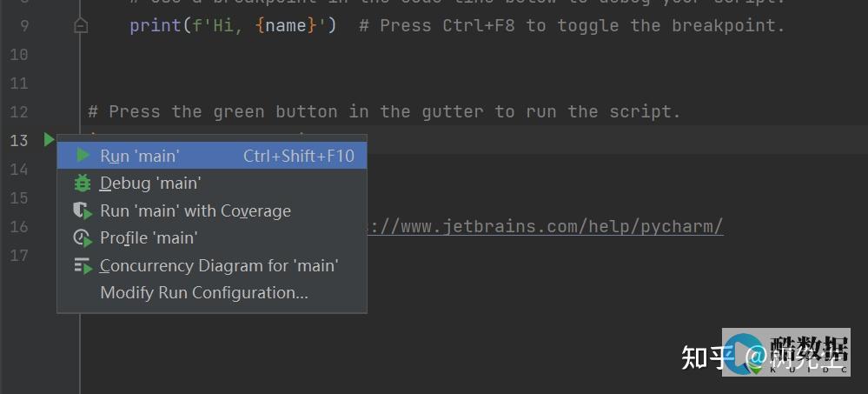
Task: Select the Ctrl+Shift+F10 shortcut label in the menu
Action: (299, 156)
